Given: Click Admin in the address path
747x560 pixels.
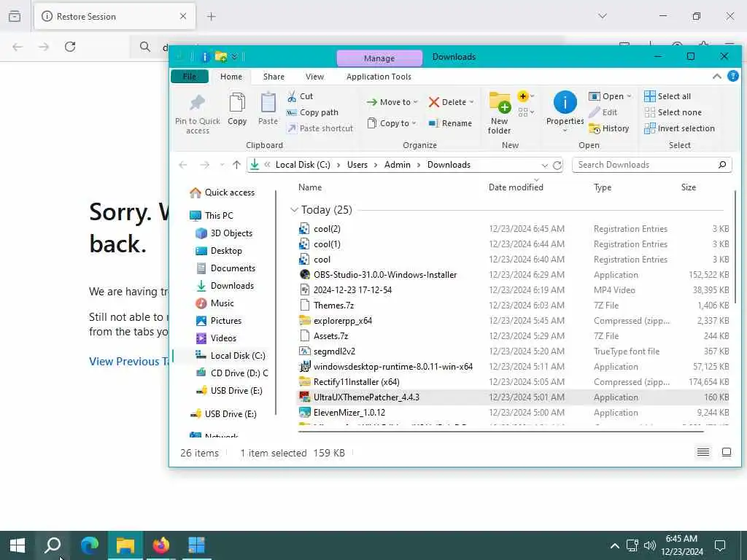Looking at the screenshot, I should coord(398,165).
